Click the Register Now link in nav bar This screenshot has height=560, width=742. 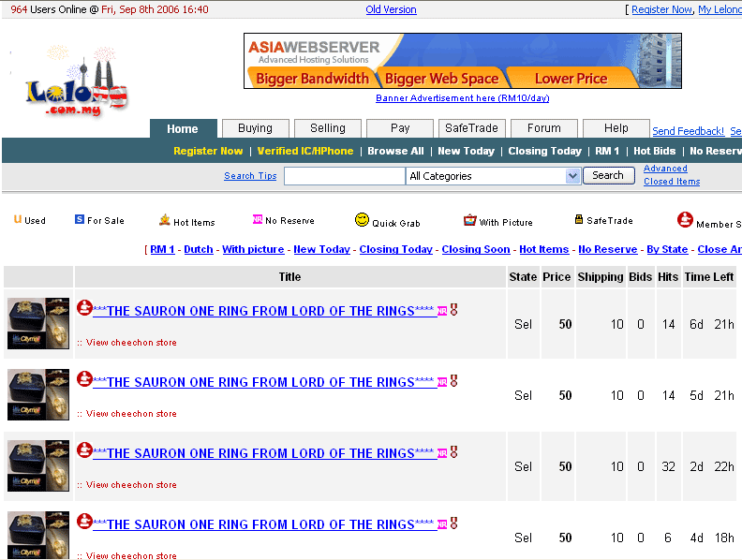[207, 151]
